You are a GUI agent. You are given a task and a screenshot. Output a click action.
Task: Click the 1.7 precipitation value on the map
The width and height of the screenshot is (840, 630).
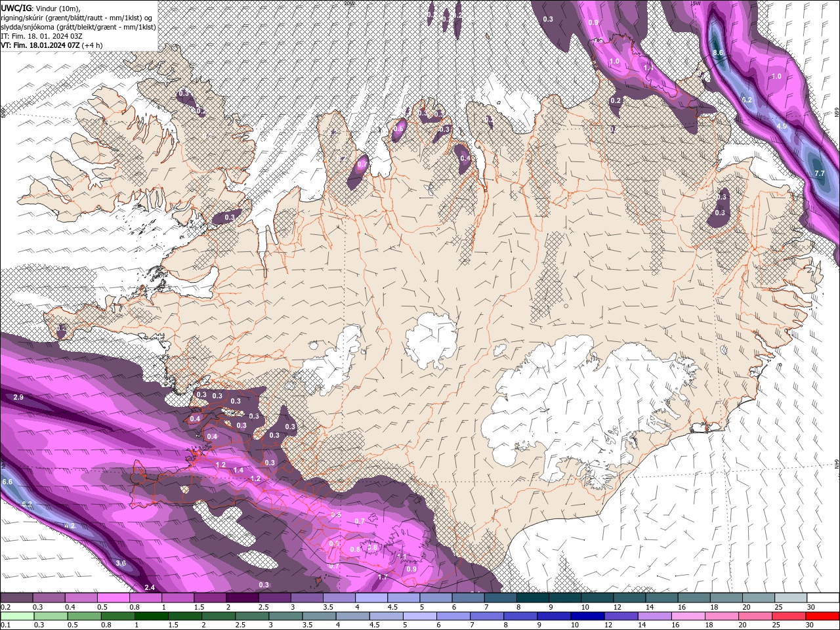click(x=383, y=577)
